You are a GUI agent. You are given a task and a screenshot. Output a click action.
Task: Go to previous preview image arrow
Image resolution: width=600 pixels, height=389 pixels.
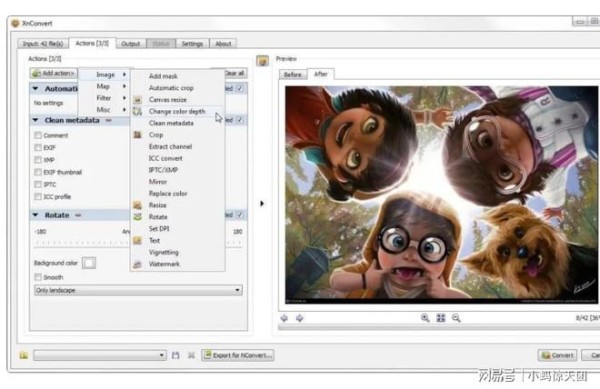click(x=284, y=318)
